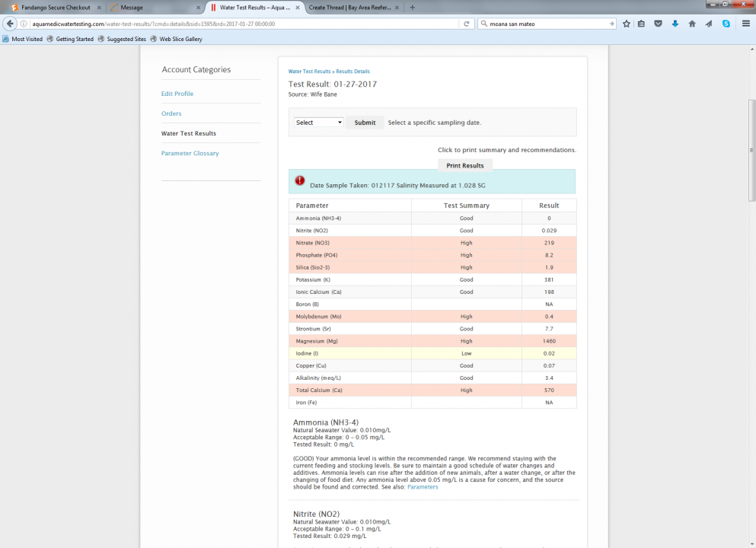This screenshot has height=548, width=756.
Task: Open the Pocket icon in toolbar
Action: tap(659, 24)
